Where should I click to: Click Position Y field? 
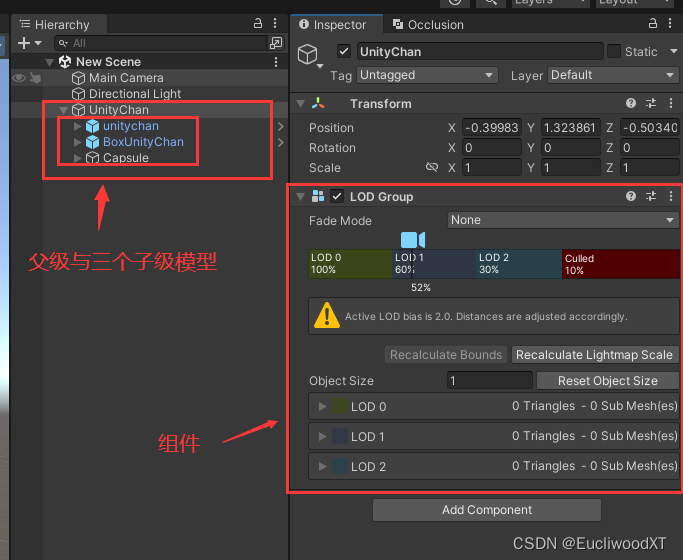pos(570,128)
